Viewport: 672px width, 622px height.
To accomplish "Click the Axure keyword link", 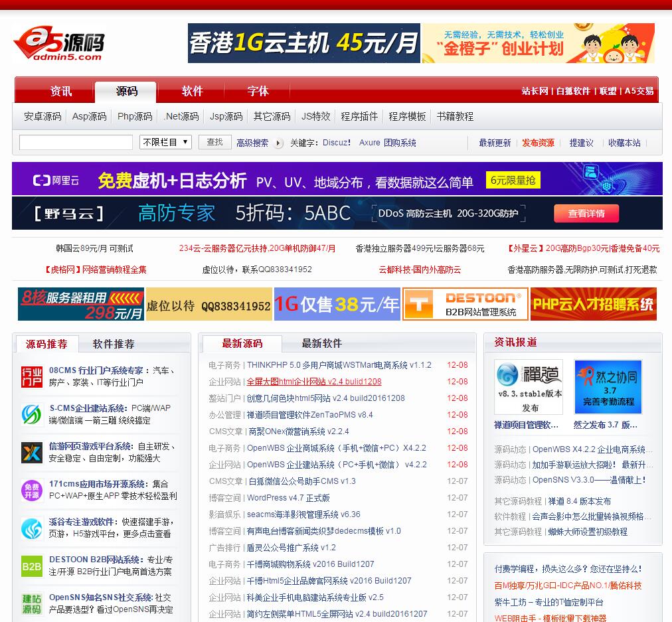I will point(369,143).
